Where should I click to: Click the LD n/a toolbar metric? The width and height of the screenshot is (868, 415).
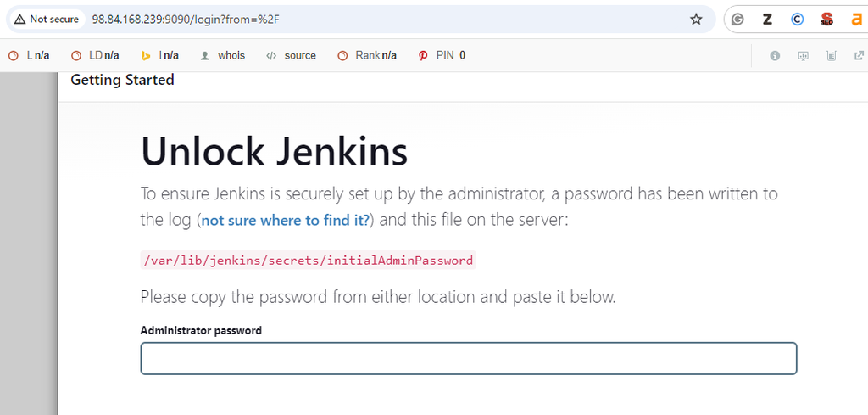point(95,55)
